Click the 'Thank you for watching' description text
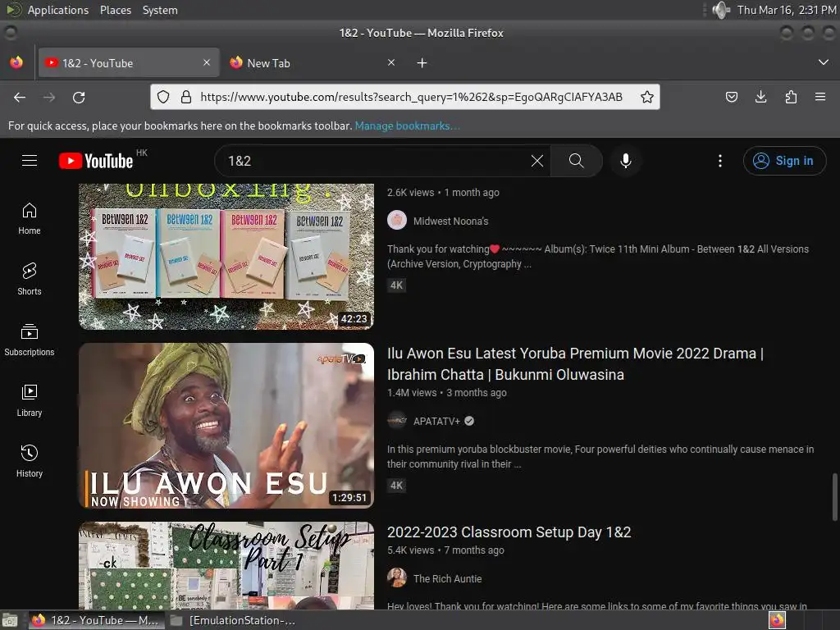This screenshot has width=840, height=630. [x=598, y=256]
